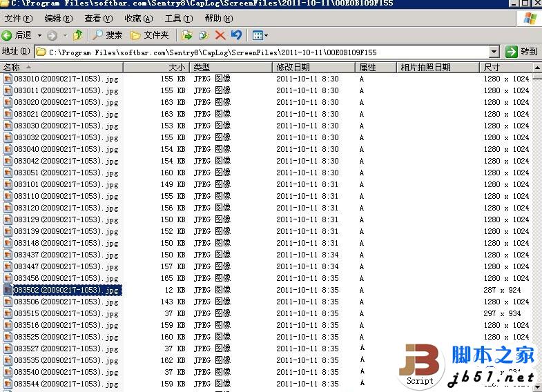Click file icon of 083148 (20090217-1053).jpg
The width and height of the screenshot is (542, 392).
pyautogui.click(x=8, y=243)
